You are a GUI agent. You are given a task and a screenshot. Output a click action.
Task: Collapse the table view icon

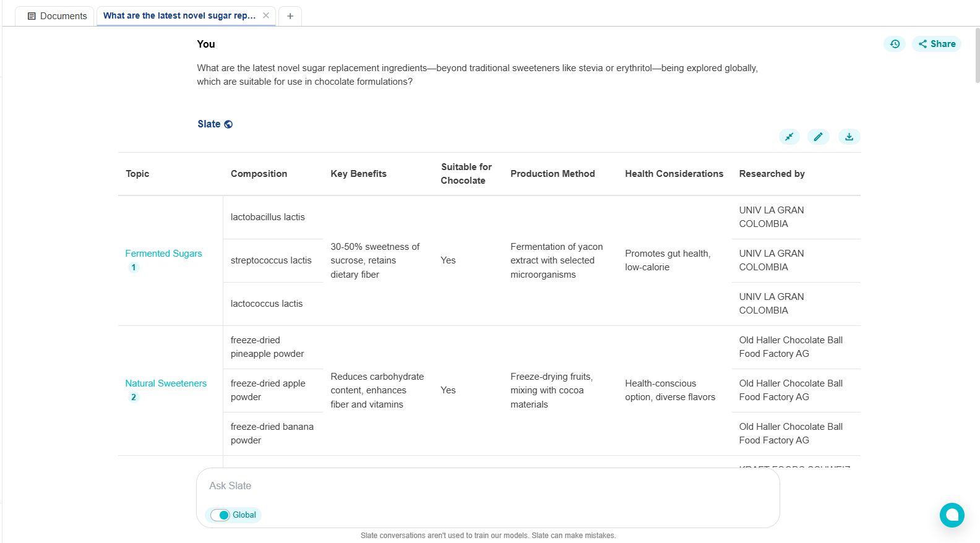789,137
